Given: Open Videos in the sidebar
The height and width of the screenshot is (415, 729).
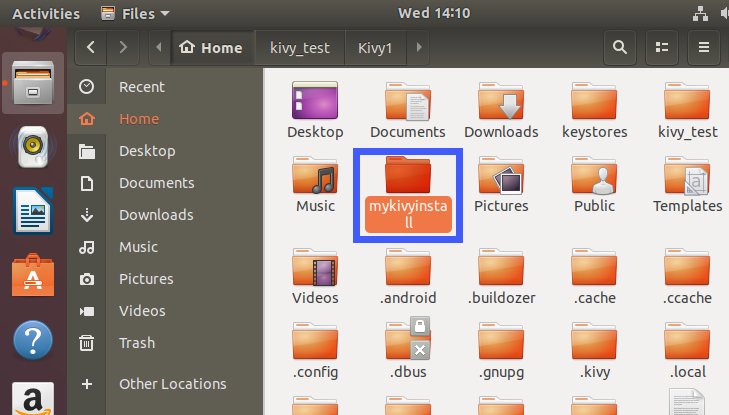Looking at the screenshot, I should 166,311.
